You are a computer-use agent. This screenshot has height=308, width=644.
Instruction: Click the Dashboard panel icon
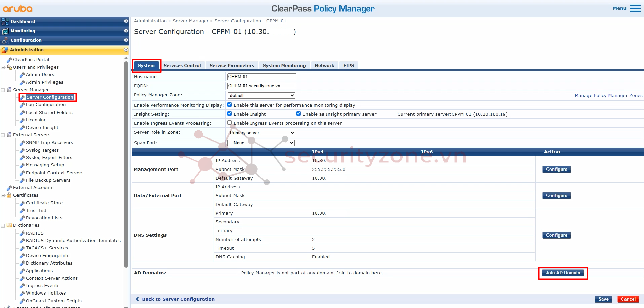pos(5,21)
